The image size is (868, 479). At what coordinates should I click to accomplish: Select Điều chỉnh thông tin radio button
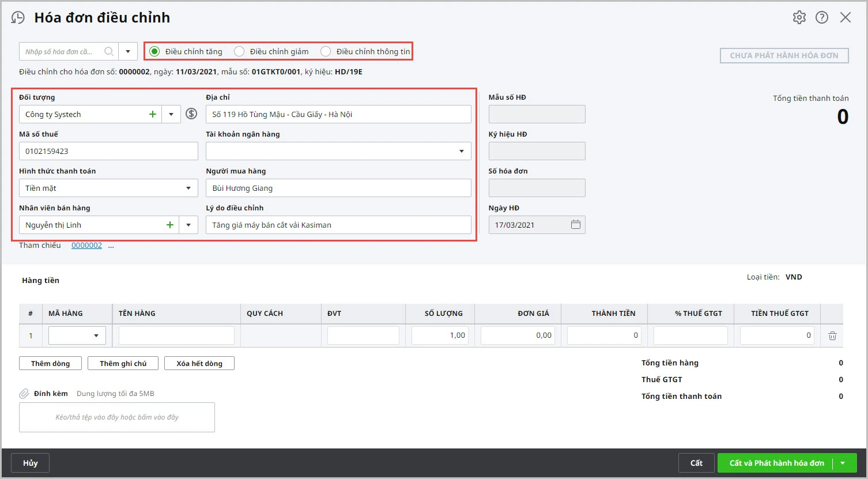(326, 51)
